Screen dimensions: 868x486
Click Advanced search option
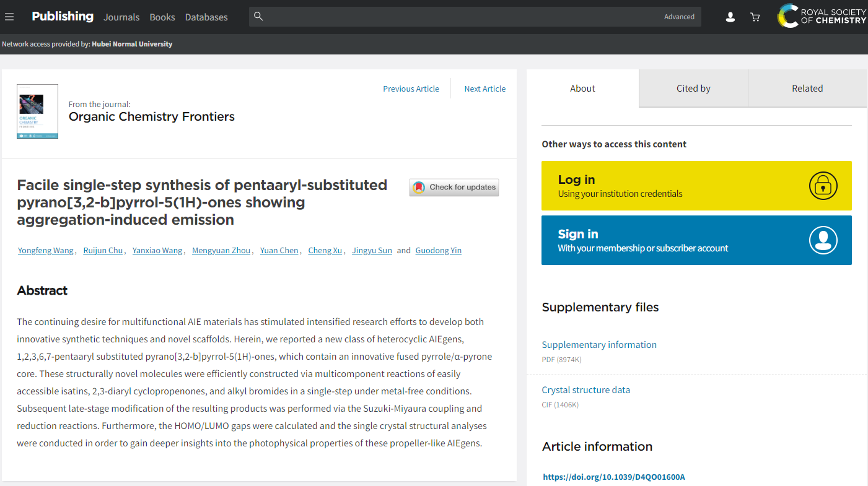click(x=679, y=17)
